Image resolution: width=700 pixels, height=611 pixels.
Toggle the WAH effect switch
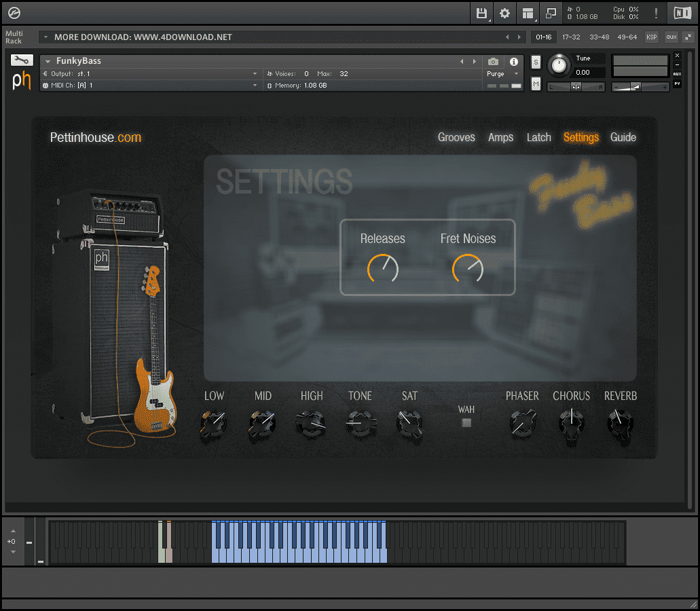pos(466,422)
